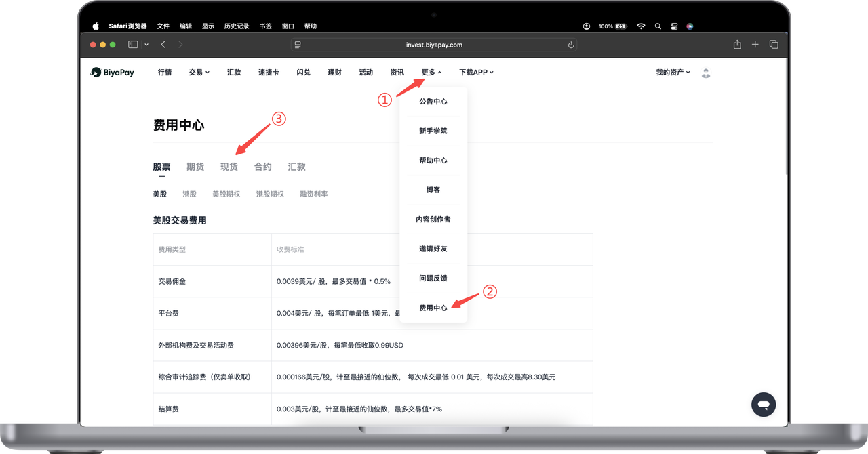Image resolution: width=868 pixels, height=454 pixels.
Task: Open the 我的资产 dropdown
Action: point(673,73)
